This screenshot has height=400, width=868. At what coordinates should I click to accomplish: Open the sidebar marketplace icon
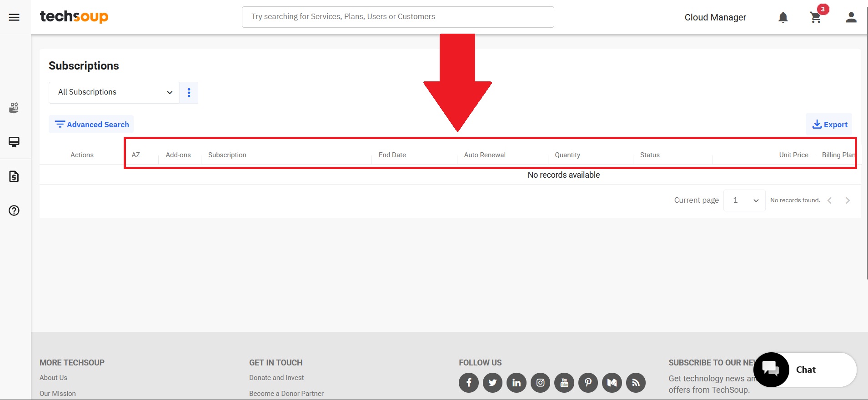coord(14,108)
